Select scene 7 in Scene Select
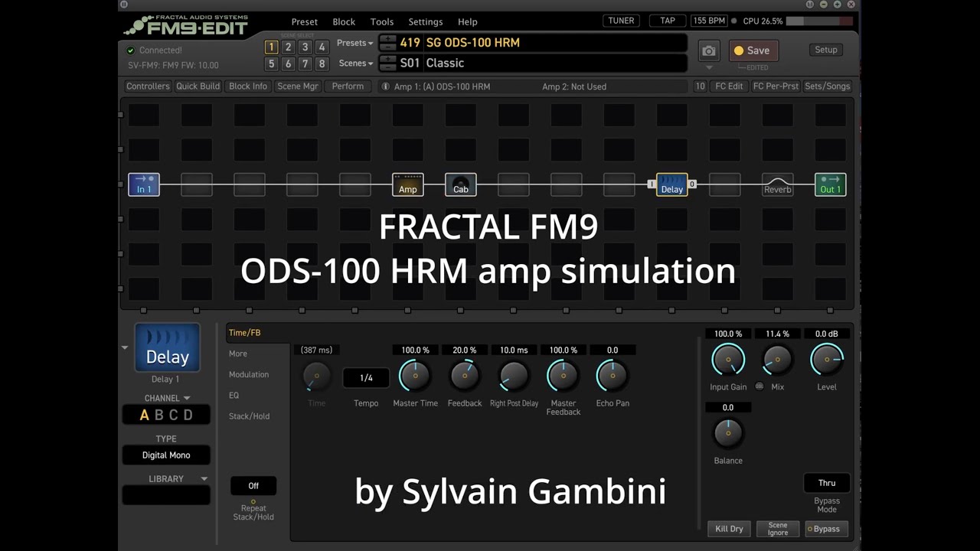 (x=305, y=64)
